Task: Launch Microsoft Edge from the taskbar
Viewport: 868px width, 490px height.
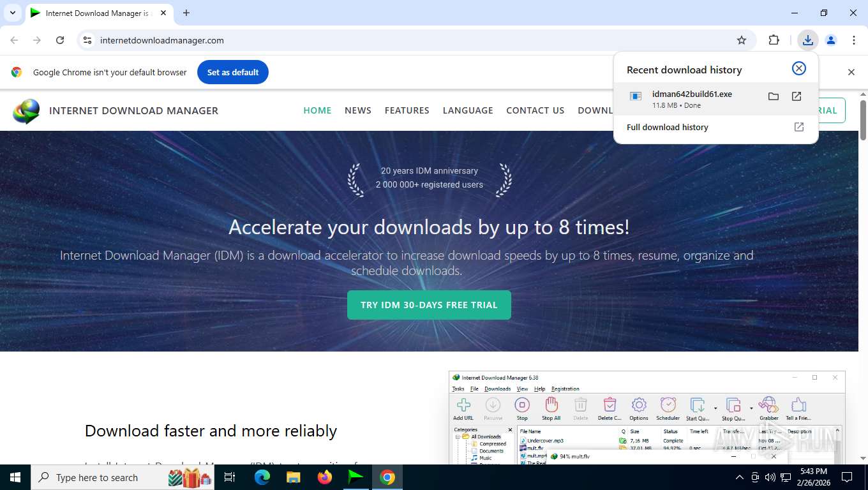Action: pos(262,477)
